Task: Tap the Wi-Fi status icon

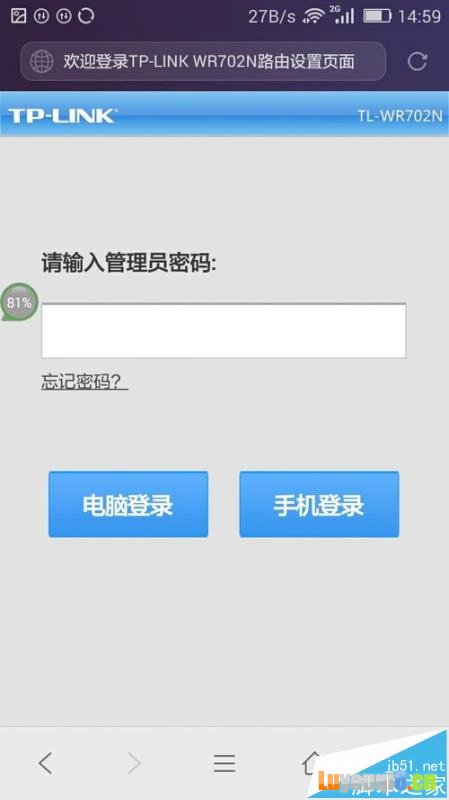Action: coord(314,16)
